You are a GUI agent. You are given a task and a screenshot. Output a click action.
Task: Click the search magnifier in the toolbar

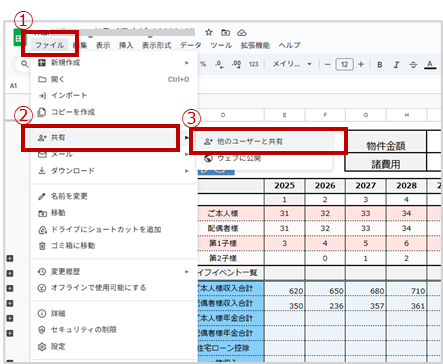click(25, 63)
